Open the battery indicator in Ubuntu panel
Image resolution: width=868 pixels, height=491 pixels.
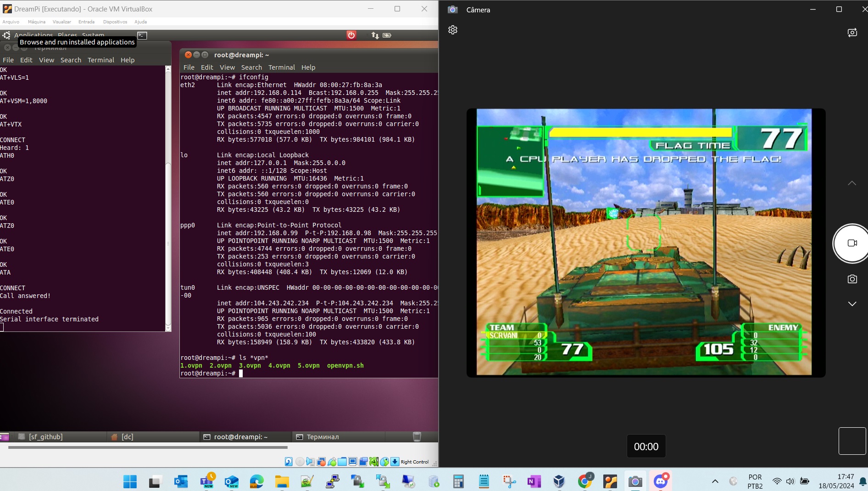387,35
